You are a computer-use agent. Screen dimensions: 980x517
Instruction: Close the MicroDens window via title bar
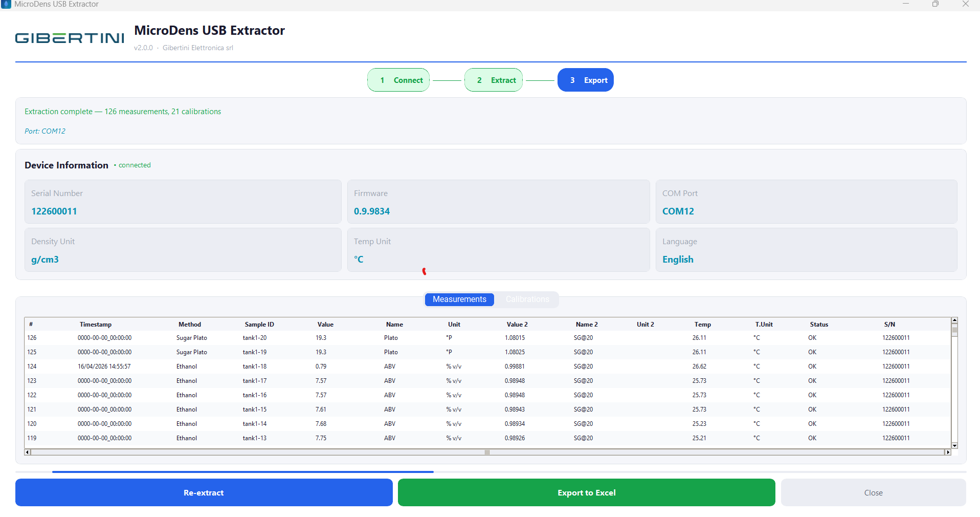pos(966,4)
